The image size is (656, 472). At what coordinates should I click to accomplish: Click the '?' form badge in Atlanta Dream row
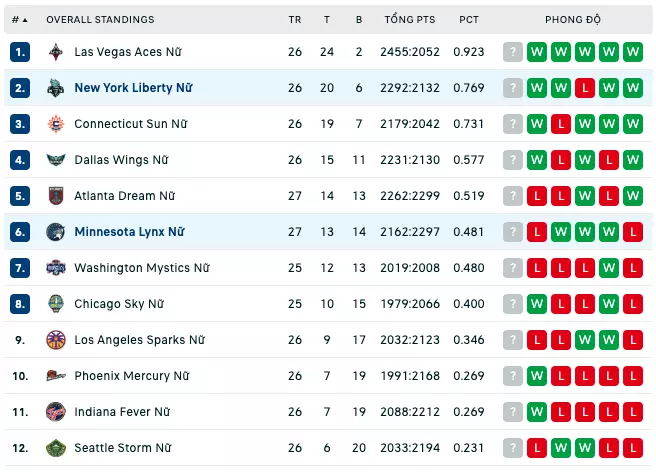[512, 196]
